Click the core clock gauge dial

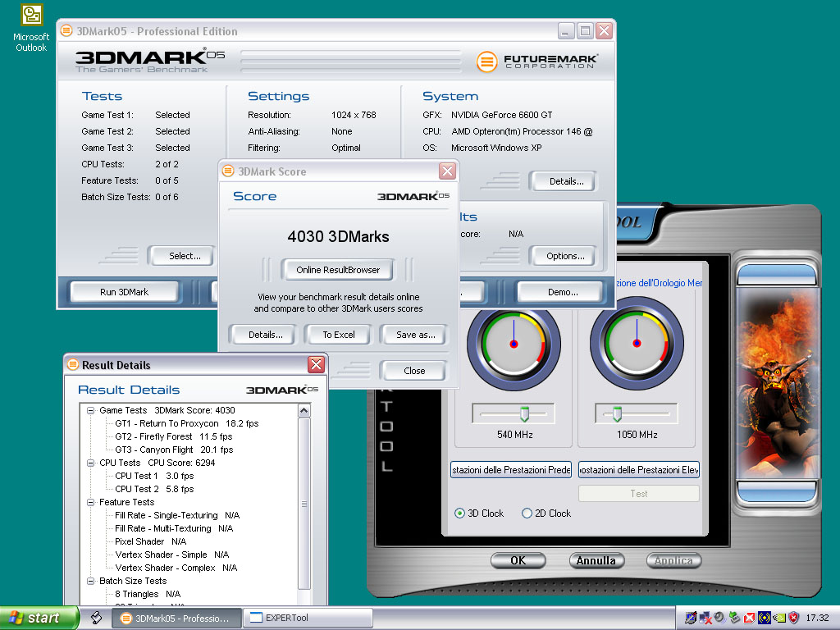514,344
